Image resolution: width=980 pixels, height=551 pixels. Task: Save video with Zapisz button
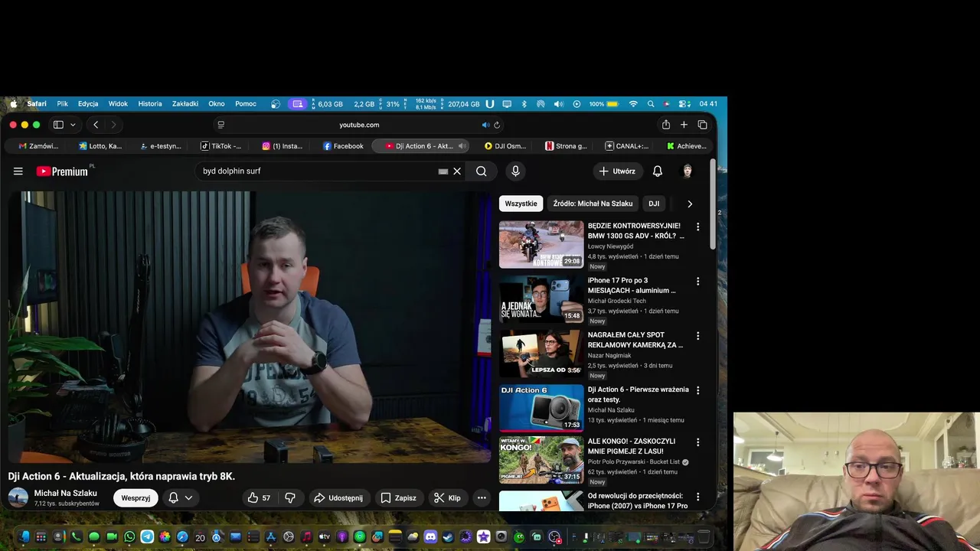tap(398, 498)
